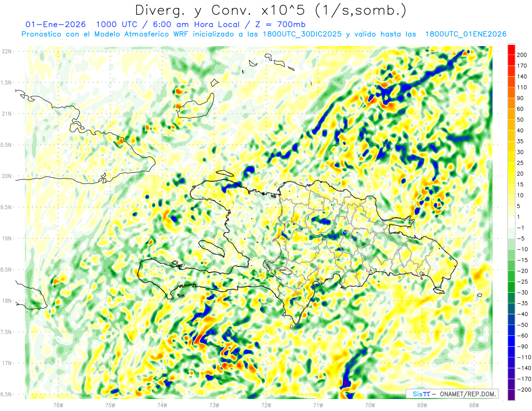
Task: Click the "68W" longitude label
Action: click(x=473, y=405)
